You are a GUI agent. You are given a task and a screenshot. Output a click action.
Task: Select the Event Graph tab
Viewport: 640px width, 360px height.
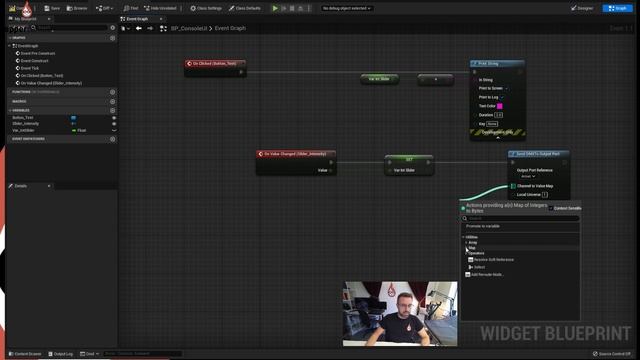[x=137, y=19]
